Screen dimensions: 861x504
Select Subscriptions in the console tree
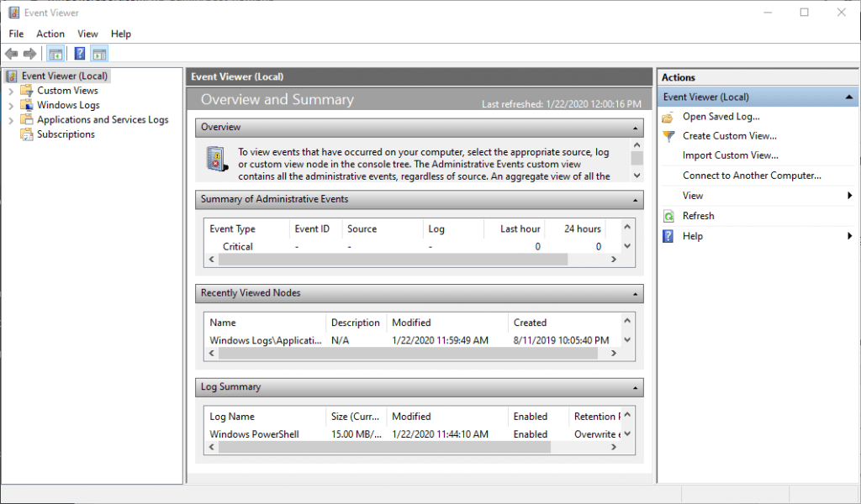(x=66, y=134)
